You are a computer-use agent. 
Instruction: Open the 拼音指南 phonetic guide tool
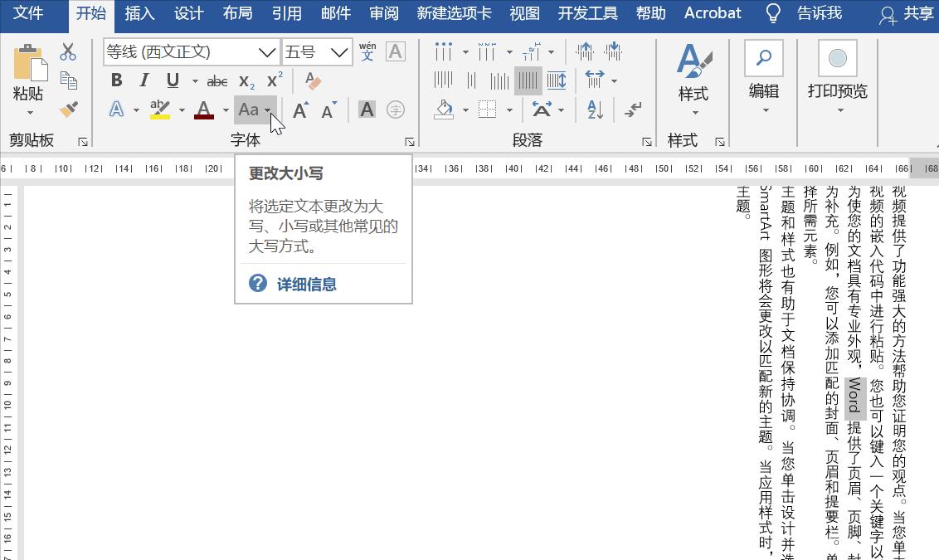(x=367, y=51)
